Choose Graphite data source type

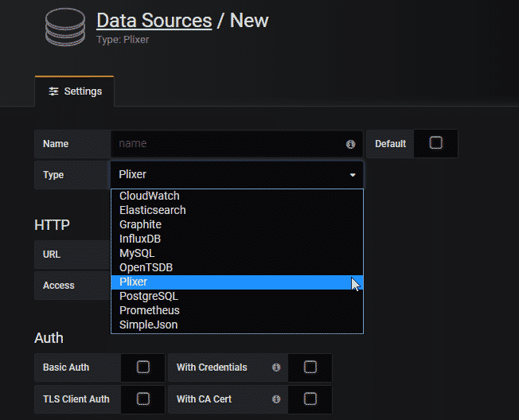237,224
